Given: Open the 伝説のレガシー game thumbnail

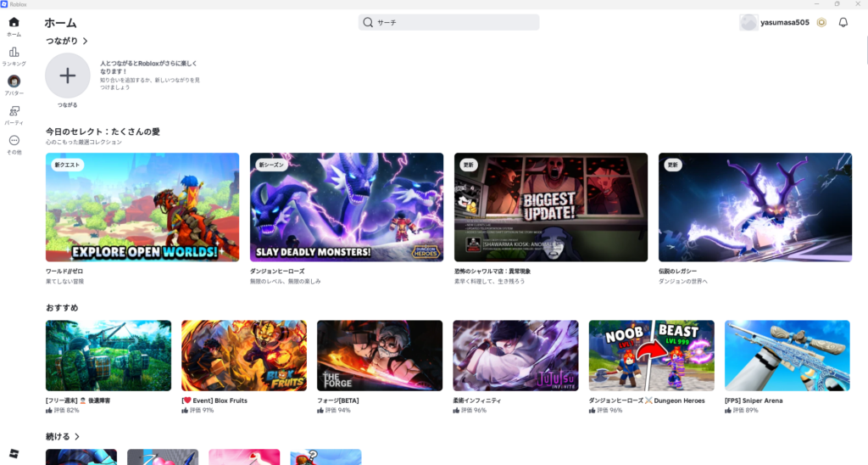Looking at the screenshot, I should pyautogui.click(x=754, y=207).
